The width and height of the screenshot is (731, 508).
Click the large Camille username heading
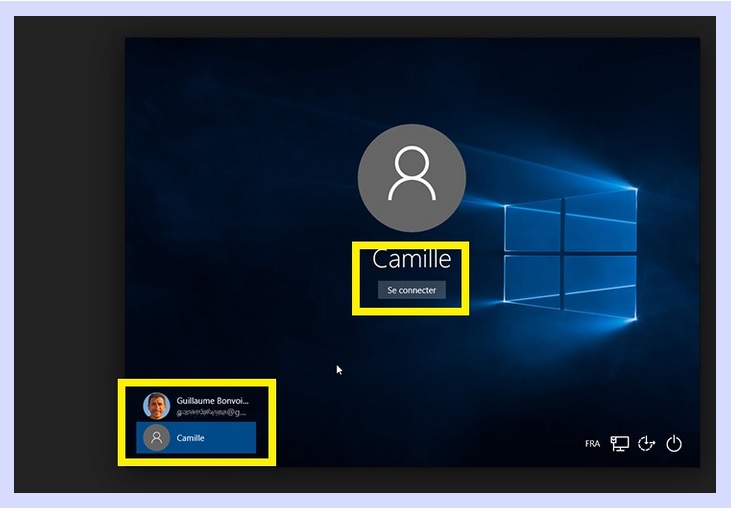412,259
